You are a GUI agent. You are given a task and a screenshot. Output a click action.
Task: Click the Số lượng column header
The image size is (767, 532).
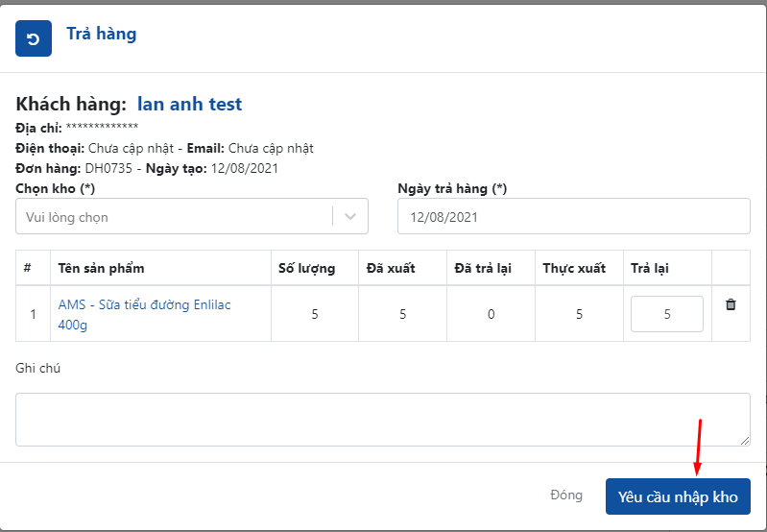coord(306,268)
